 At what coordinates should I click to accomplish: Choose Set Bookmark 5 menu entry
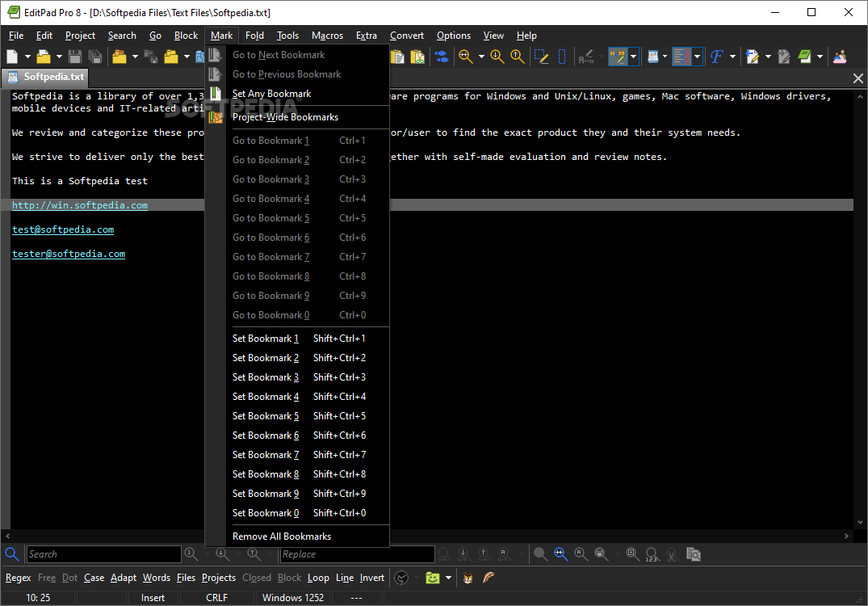297,416
